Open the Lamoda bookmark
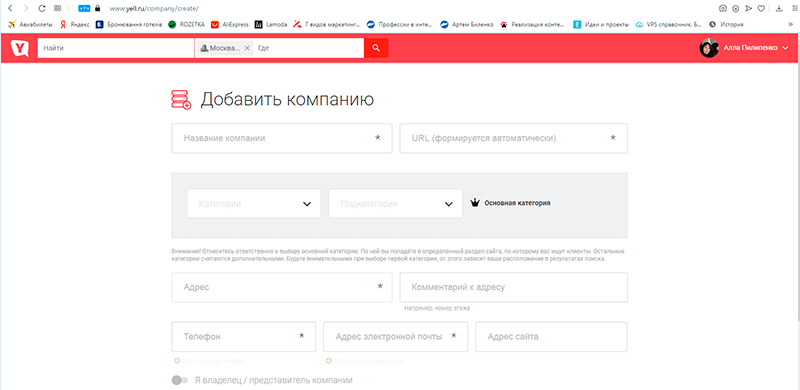Viewport: 800px width, 390px height. click(x=271, y=24)
